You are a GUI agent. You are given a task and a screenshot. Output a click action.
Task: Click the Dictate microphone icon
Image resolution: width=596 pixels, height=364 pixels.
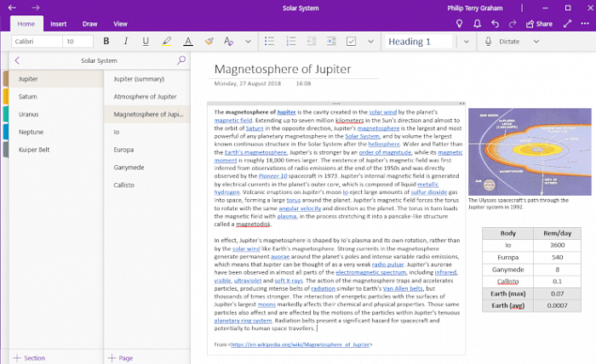(x=489, y=41)
